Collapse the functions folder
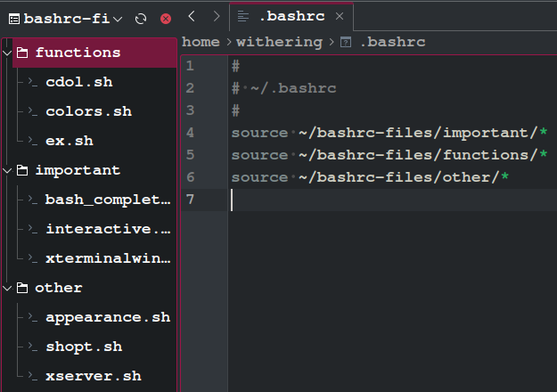557x392 pixels. (x=7, y=53)
